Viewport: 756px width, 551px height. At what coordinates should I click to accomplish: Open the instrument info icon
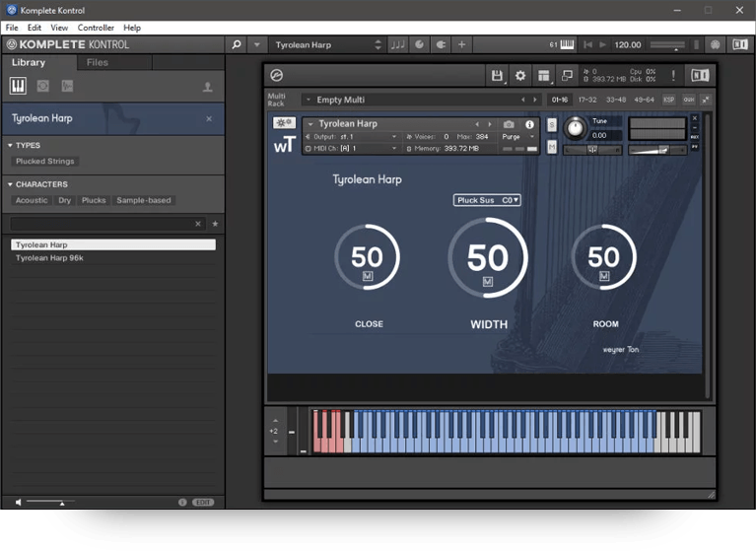coord(529,124)
